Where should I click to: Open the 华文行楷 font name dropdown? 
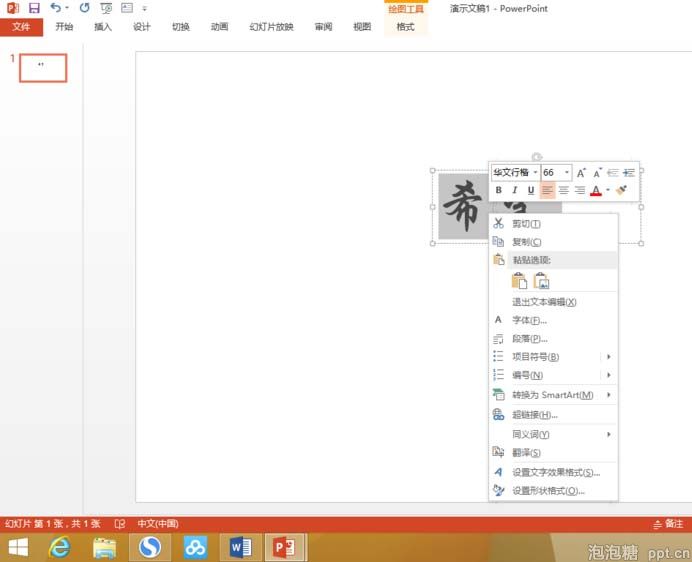[535, 172]
